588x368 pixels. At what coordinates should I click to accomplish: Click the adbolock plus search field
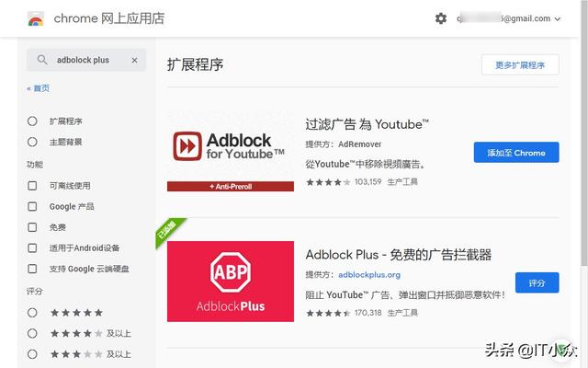pyautogui.click(x=86, y=60)
